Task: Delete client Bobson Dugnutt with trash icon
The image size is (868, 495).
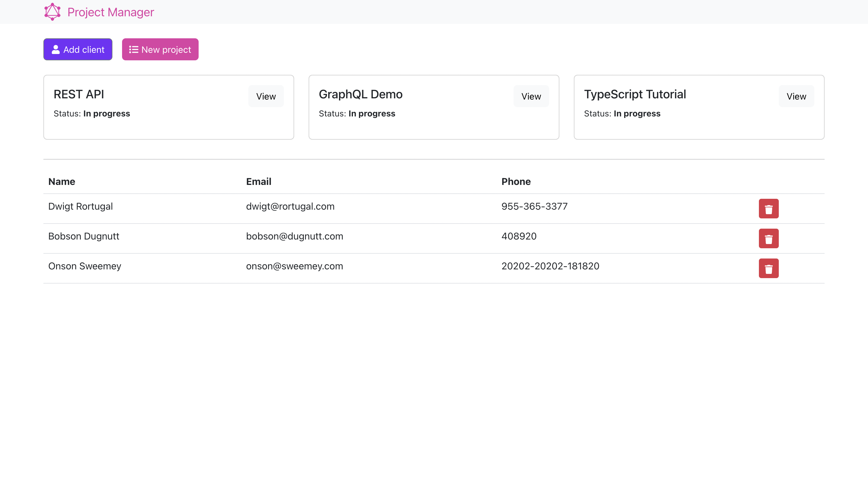Action: [769, 239]
